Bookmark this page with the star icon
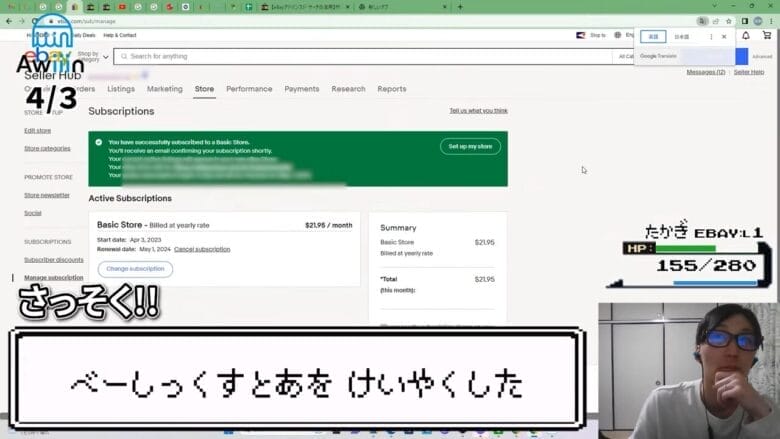 [729, 21]
